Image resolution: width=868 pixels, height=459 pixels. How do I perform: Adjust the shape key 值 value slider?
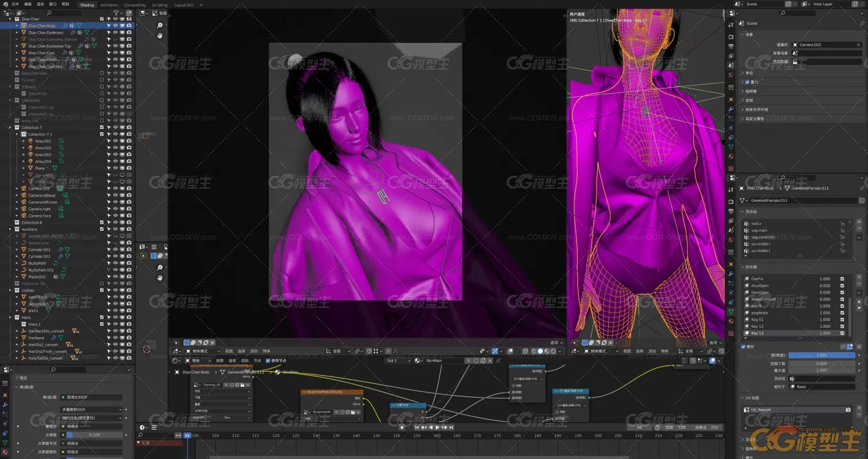point(822,355)
